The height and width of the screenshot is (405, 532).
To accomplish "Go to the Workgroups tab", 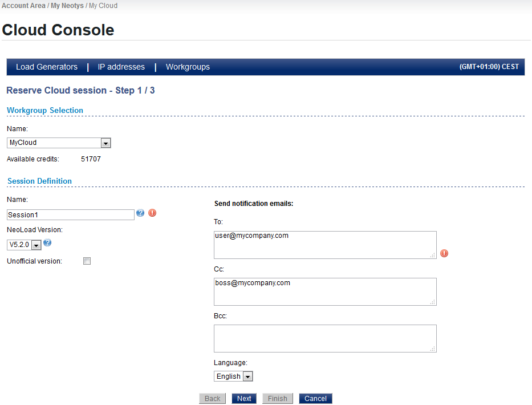I will pyautogui.click(x=188, y=67).
